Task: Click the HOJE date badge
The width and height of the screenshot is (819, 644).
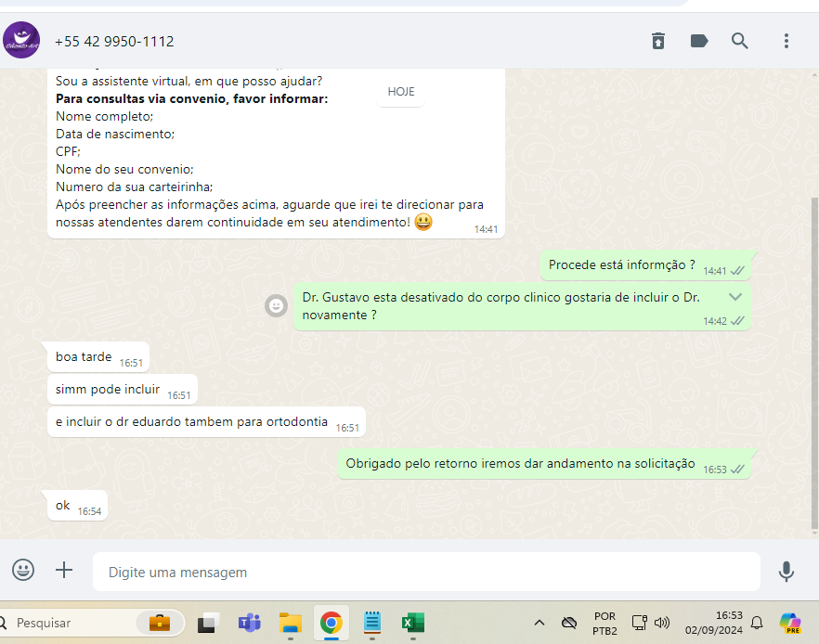Action: [400, 92]
